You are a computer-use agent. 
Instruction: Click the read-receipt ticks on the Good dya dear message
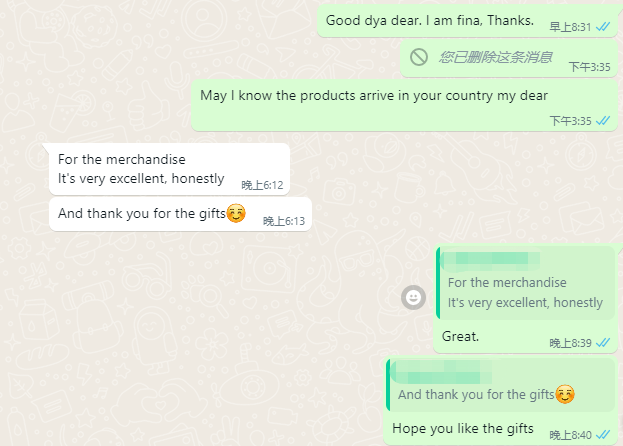click(602, 27)
